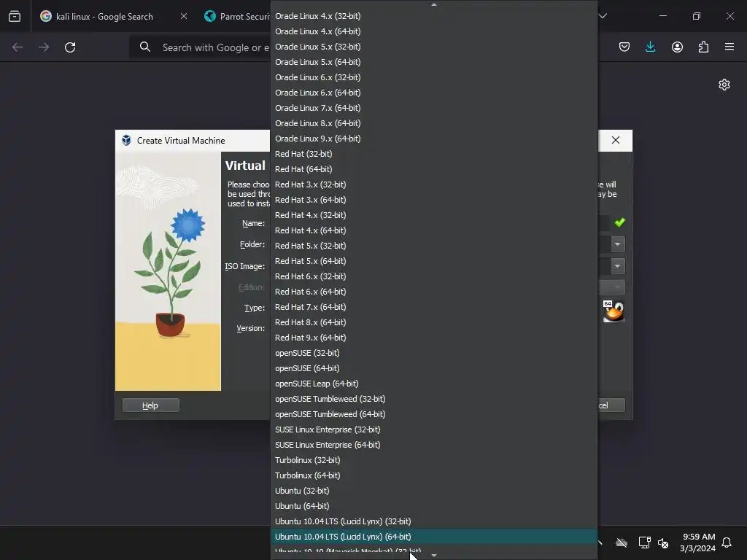The height and width of the screenshot is (560, 747).
Task: Click the Help button in dialog
Action: click(x=150, y=405)
